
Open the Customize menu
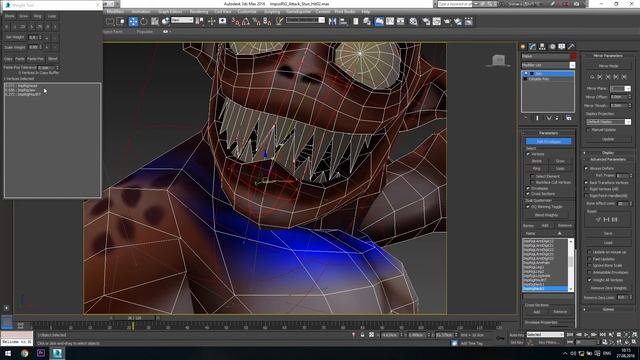pyautogui.click(x=247, y=12)
